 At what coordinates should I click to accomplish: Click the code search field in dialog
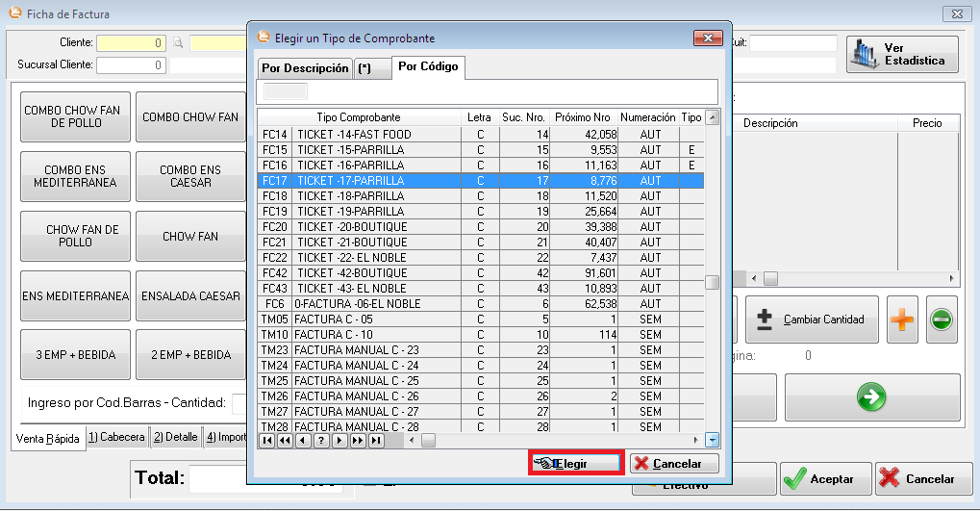[x=286, y=91]
